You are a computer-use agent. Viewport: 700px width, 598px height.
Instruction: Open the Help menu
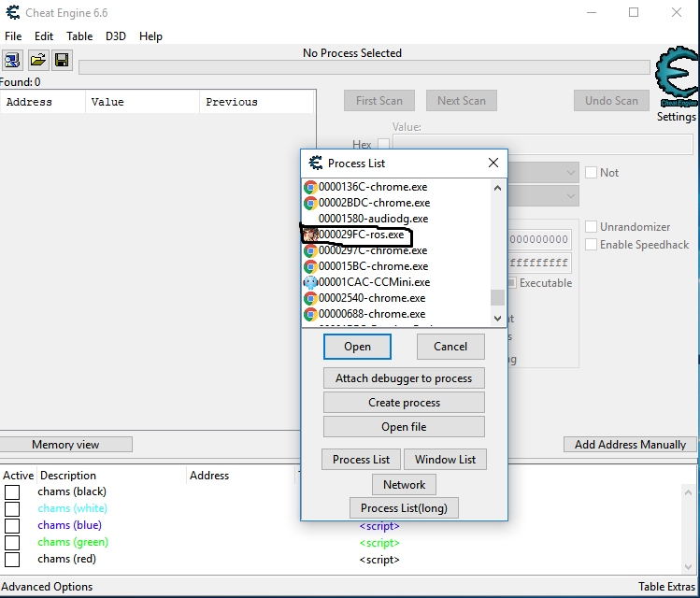click(150, 36)
